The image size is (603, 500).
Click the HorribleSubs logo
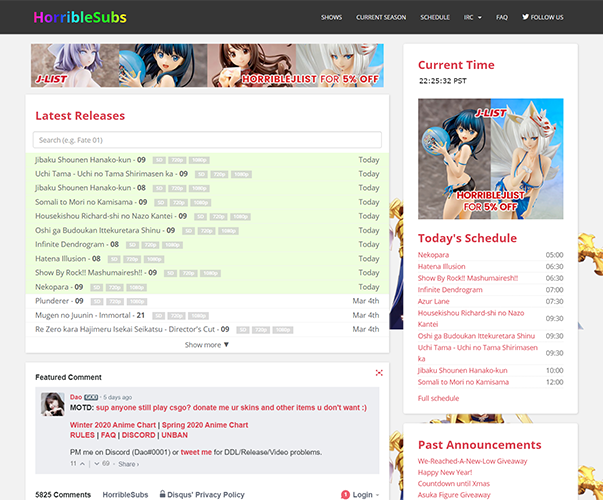click(80, 17)
